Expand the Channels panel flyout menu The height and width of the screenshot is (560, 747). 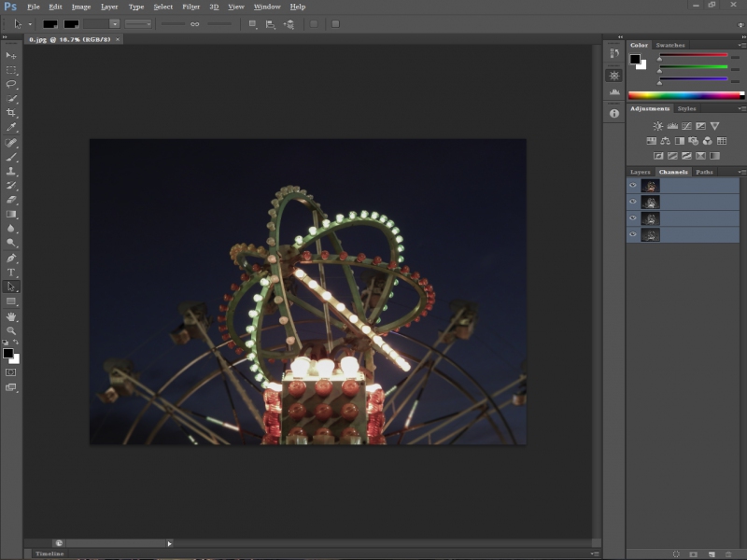[x=741, y=172]
